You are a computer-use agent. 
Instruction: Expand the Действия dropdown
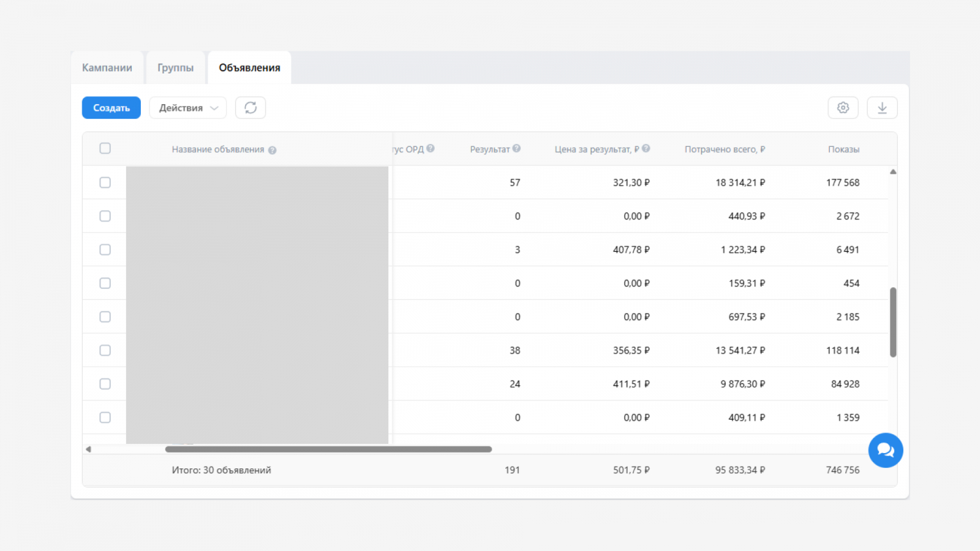point(188,108)
